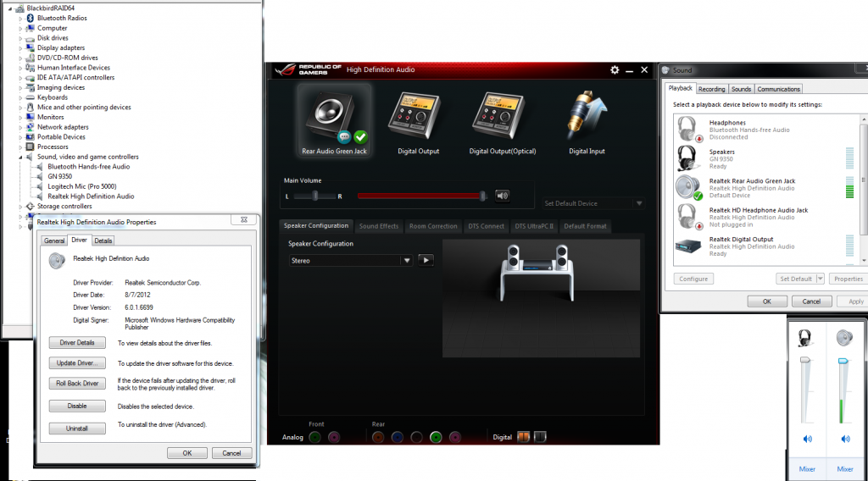Open the DTS UltraPC II tab
Image resolution: width=868 pixels, height=481 pixels.
[534, 226]
